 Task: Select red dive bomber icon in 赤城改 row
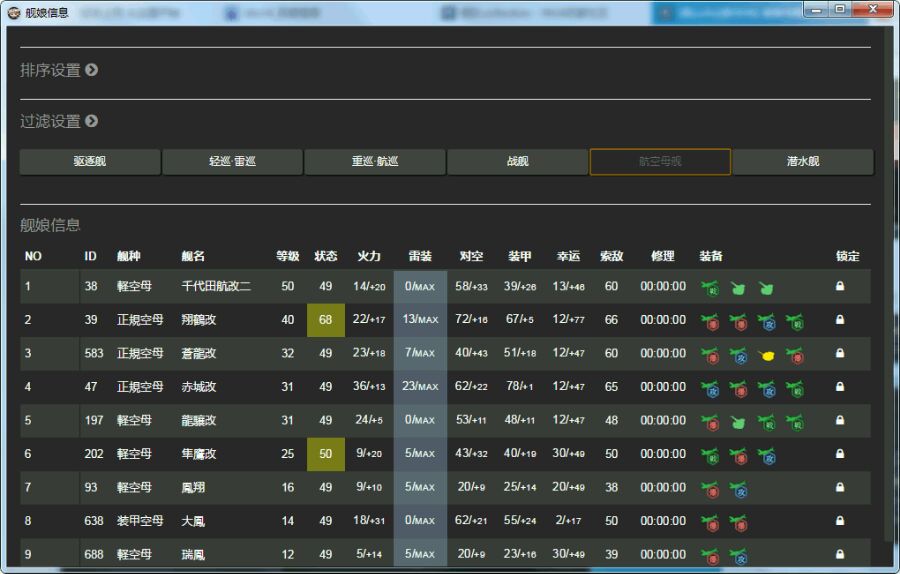pos(738,389)
